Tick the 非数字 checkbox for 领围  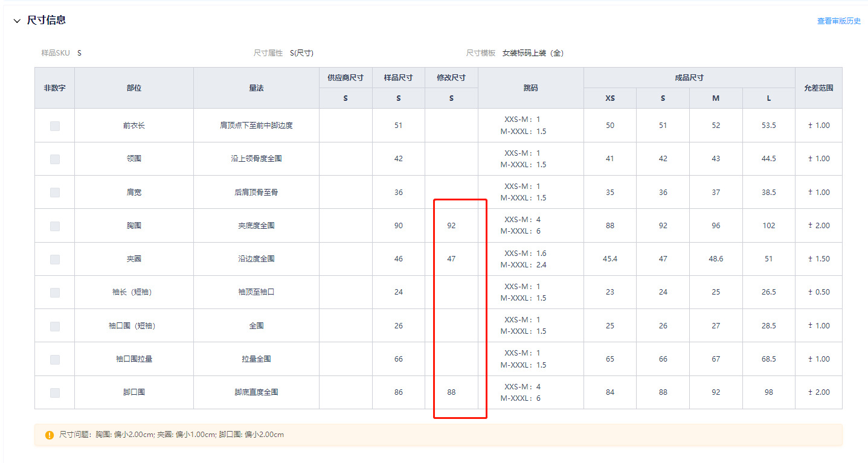55,159
